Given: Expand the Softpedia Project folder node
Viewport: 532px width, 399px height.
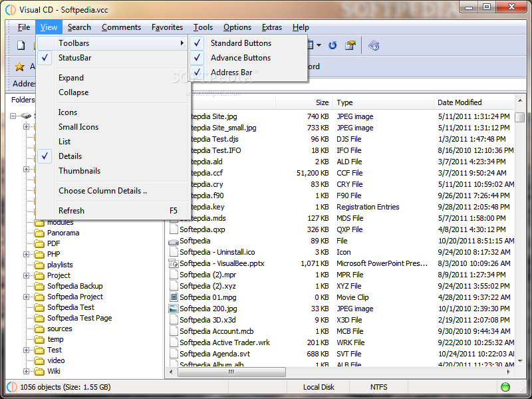Looking at the screenshot, I should click(x=26, y=297).
